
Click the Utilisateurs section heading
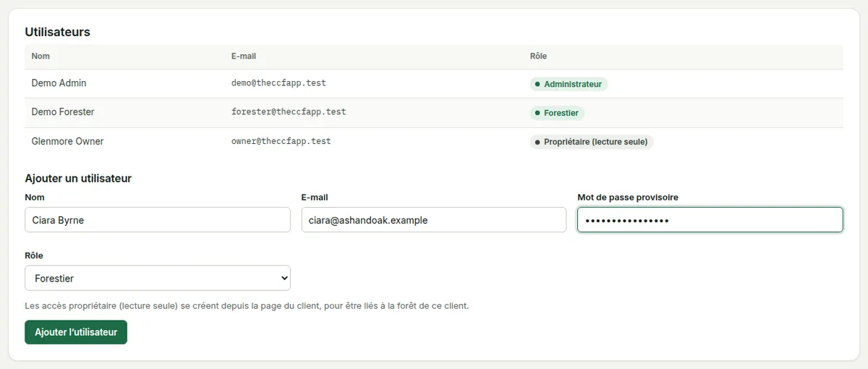tap(57, 32)
